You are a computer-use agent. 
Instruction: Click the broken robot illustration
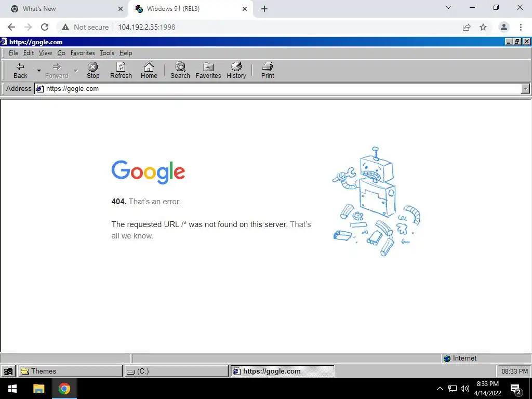pos(376,201)
